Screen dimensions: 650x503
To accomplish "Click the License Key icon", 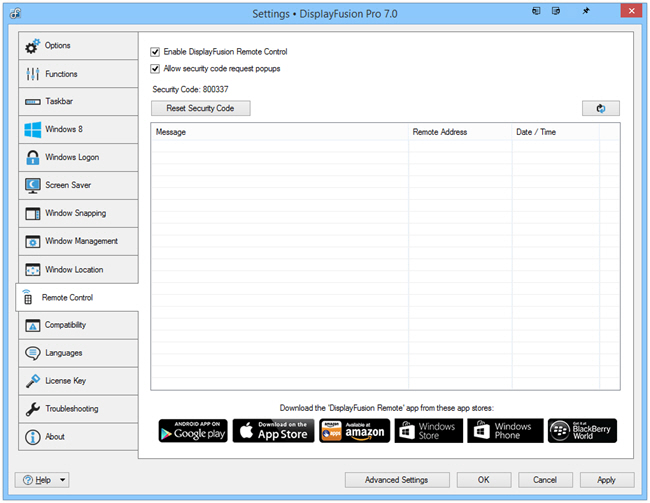I will click(32, 381).
